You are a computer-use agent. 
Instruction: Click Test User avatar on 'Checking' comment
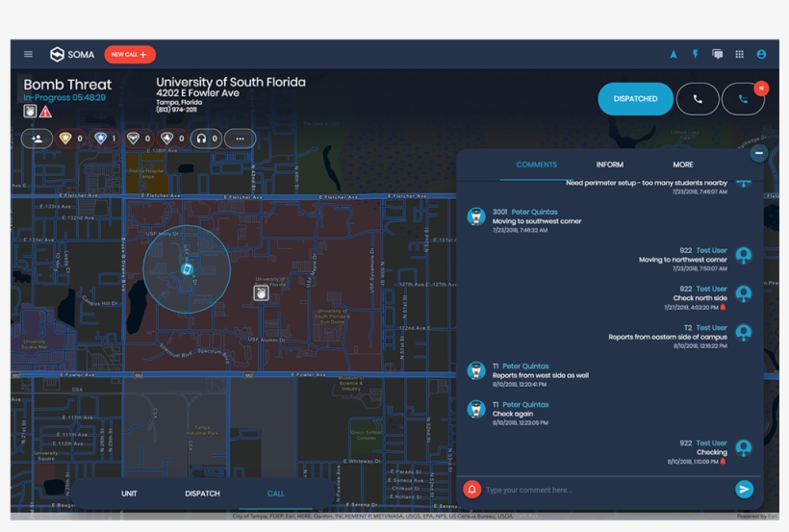[x=744, y=448]
